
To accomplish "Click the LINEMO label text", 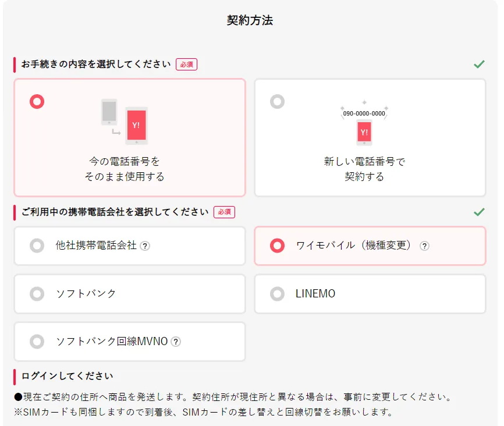I will 315,293.
